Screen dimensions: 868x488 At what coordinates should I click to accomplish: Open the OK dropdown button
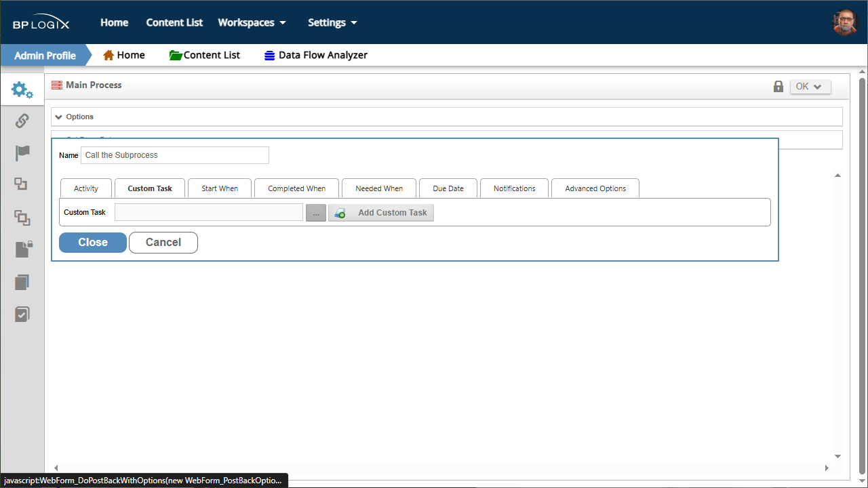[x=810, y=87]
